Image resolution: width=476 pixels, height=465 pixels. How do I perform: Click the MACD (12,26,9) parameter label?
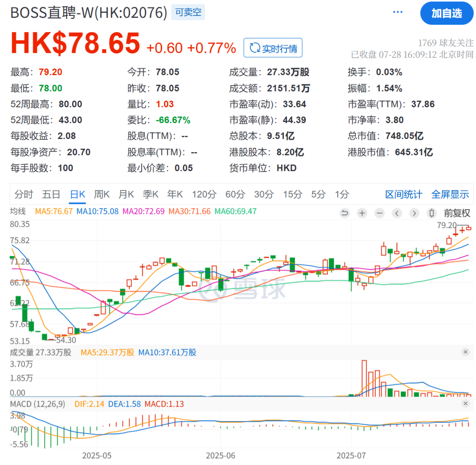click(37, 404)
